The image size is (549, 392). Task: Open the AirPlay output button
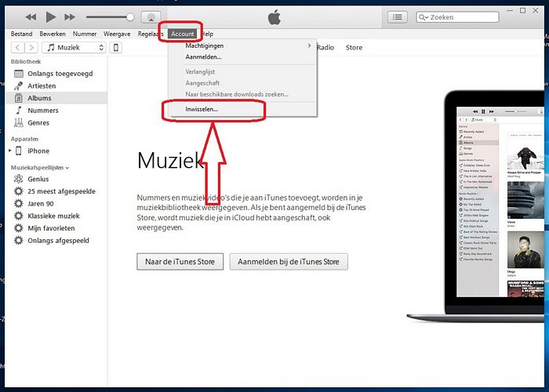click(151, 17)
